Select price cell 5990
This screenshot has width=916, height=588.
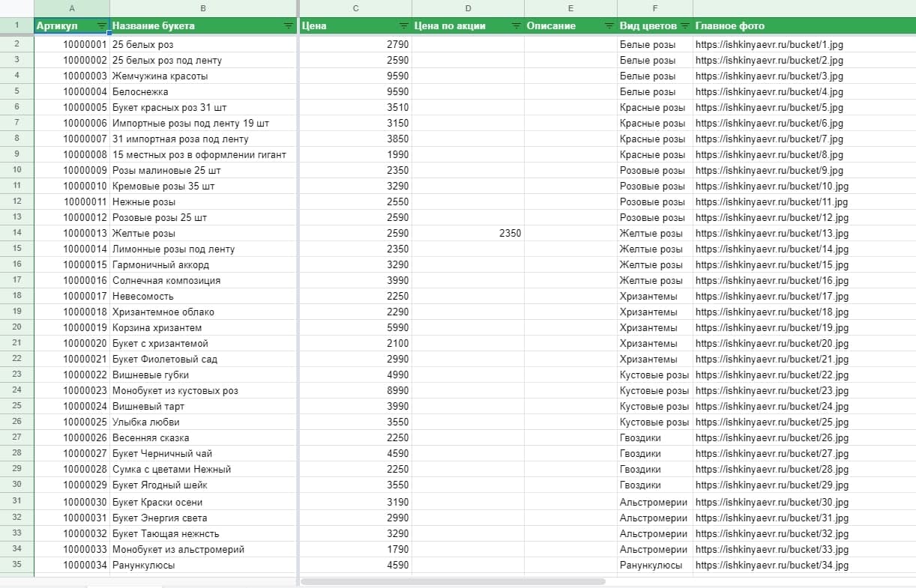[355, 328]
